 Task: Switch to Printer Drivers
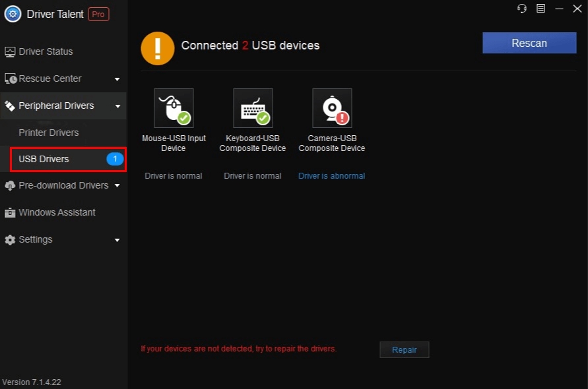click(x=48, y=133)
